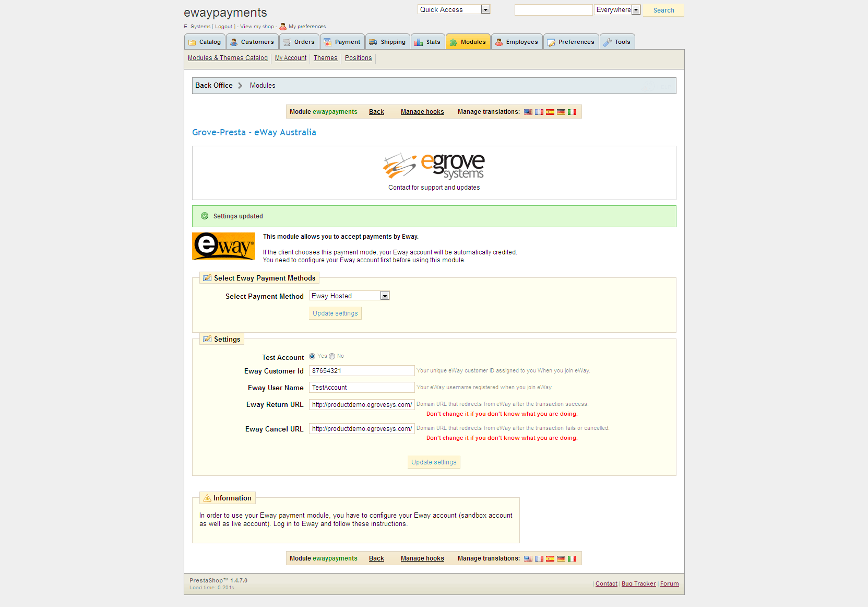Click the eWay module logo
The image size is (868, 607).
[223, 246]
